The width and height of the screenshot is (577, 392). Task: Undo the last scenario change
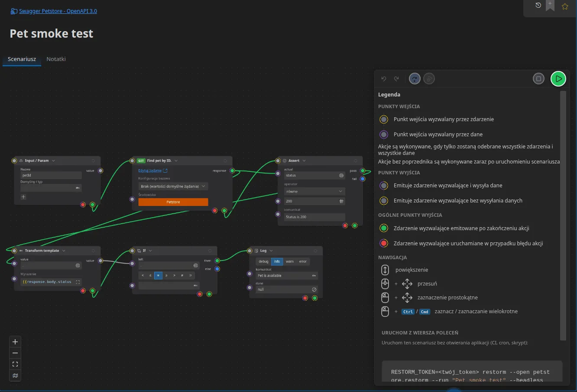(384, 79)
